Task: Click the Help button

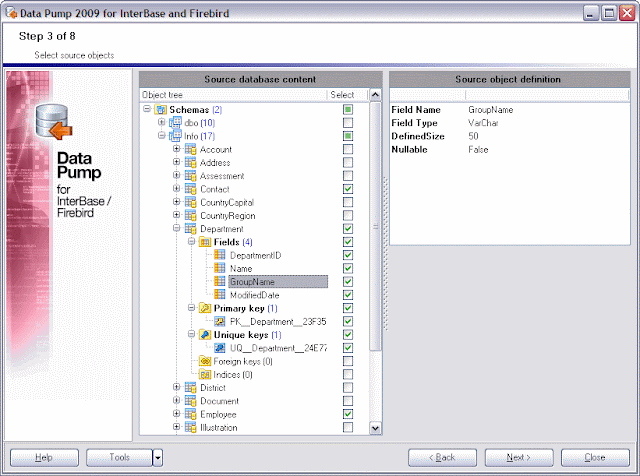Action: (44, 458)
